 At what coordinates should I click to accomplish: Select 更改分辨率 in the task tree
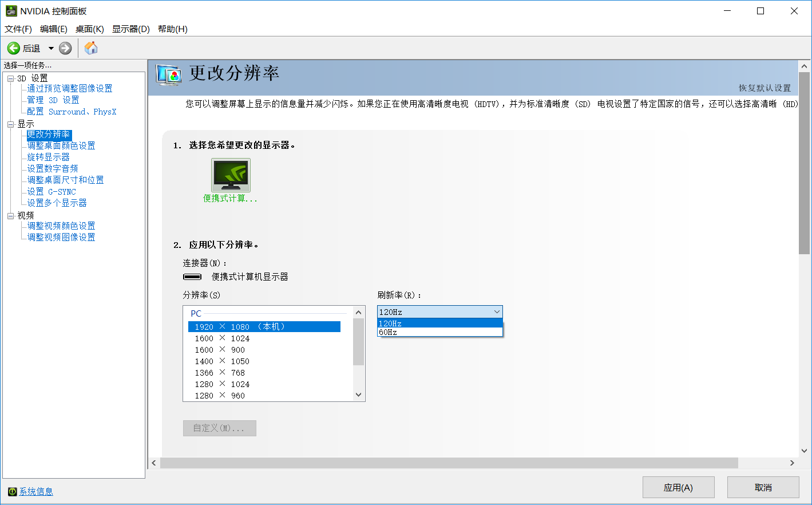pos(49,135)
